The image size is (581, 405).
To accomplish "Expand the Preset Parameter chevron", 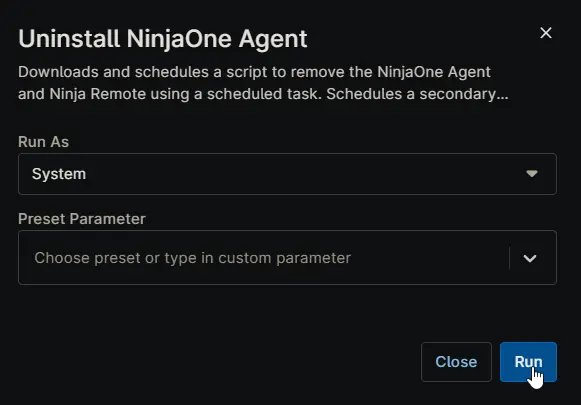I will tap(530, 258).
